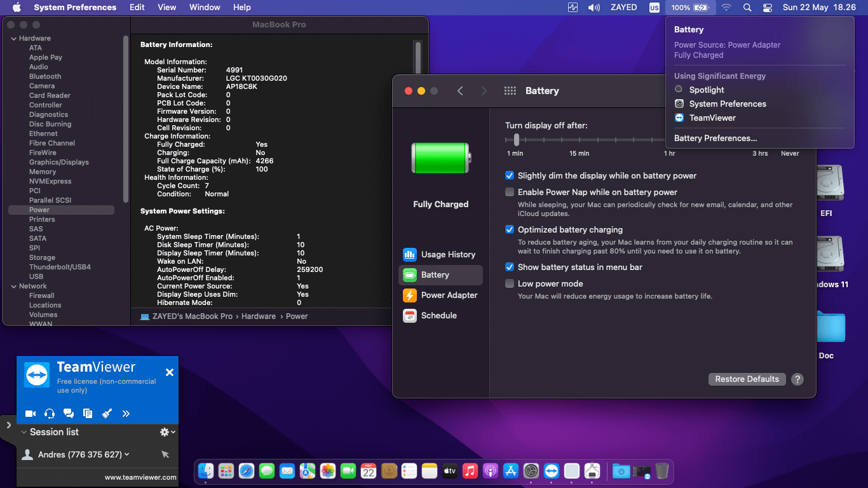The height and width of the screenshot is (488, 868).
Task: Click Turn display off slider handle
Action: click(x=517, y=139)
